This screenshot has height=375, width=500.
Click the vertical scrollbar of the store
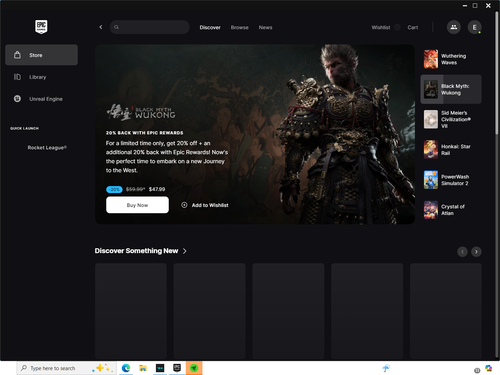click(x=497, y=73)
